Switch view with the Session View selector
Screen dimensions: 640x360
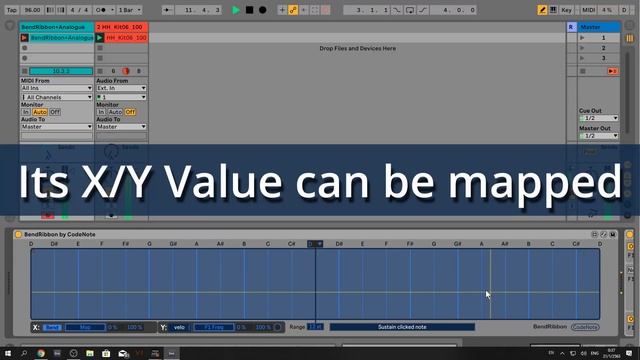click(x=630, y=38)
